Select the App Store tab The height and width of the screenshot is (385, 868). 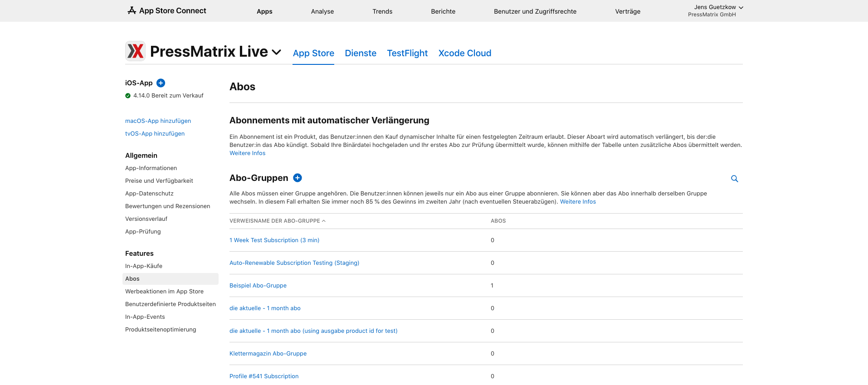point(313,53)
